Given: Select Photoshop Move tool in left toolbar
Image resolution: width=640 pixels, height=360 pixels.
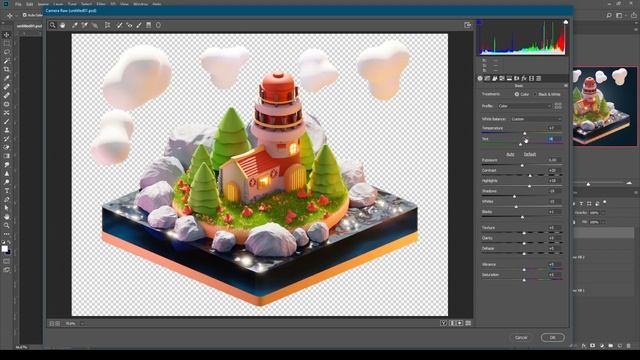Looking at the screenshot, I should click(7, 35).
